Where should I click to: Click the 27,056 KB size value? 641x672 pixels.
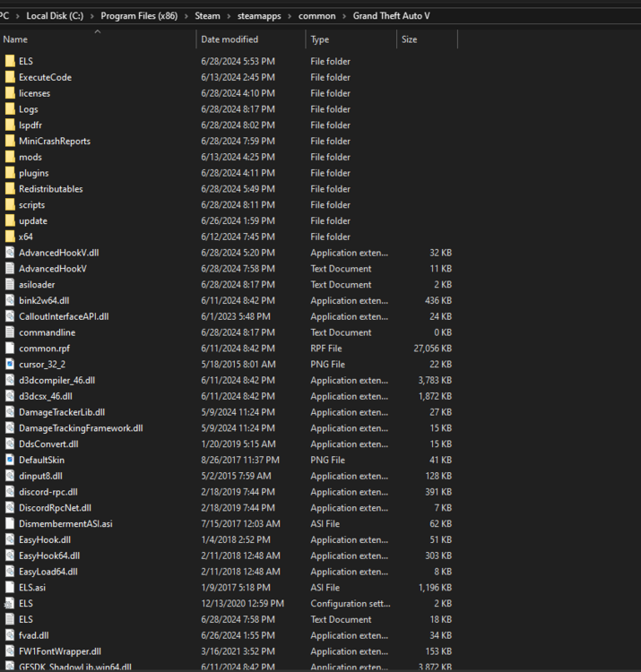click(x=433, y=349)
